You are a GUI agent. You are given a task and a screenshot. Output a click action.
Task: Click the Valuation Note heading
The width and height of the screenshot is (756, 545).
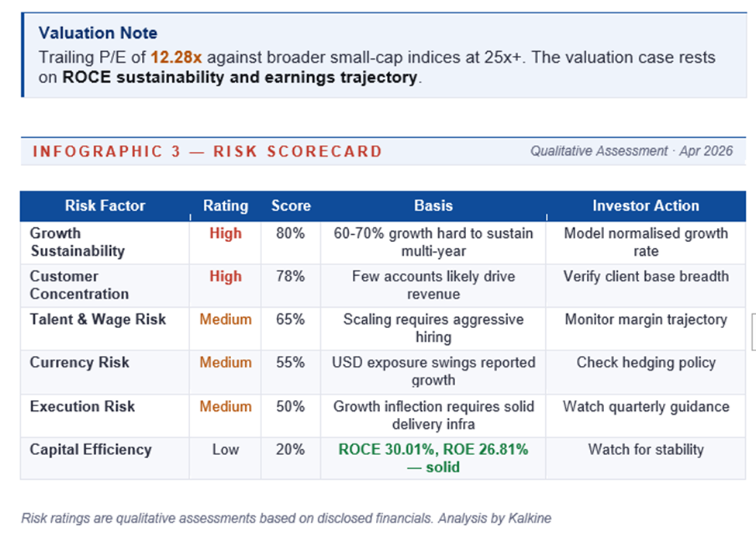point(98,33)
